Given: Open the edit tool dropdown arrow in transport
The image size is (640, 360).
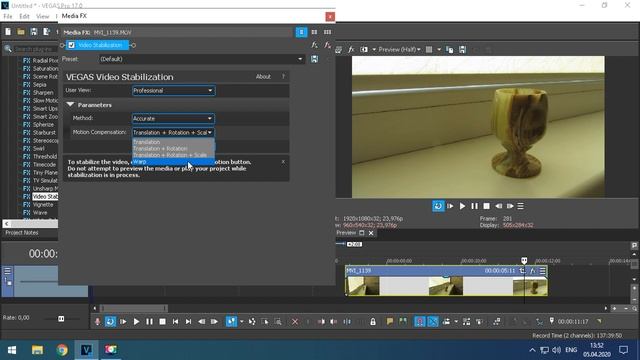Looking at the screenshot, I should pyautogui.click(x=241, y=322).
